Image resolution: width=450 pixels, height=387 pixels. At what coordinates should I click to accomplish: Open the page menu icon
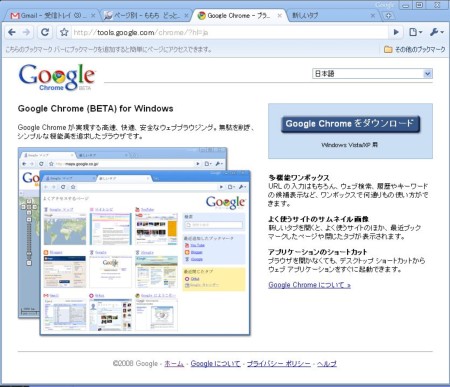[x=415, y=32]
